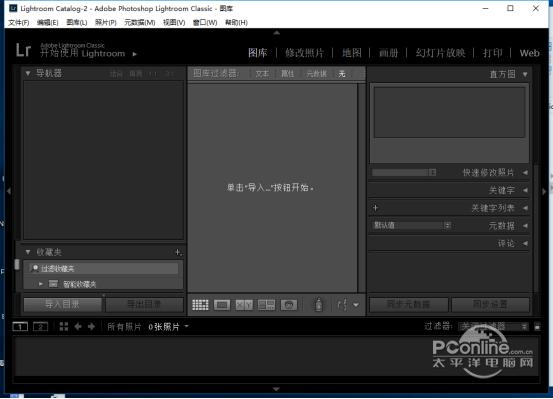
Task: Select the painter spray can tool
Action: pos(318,304)
